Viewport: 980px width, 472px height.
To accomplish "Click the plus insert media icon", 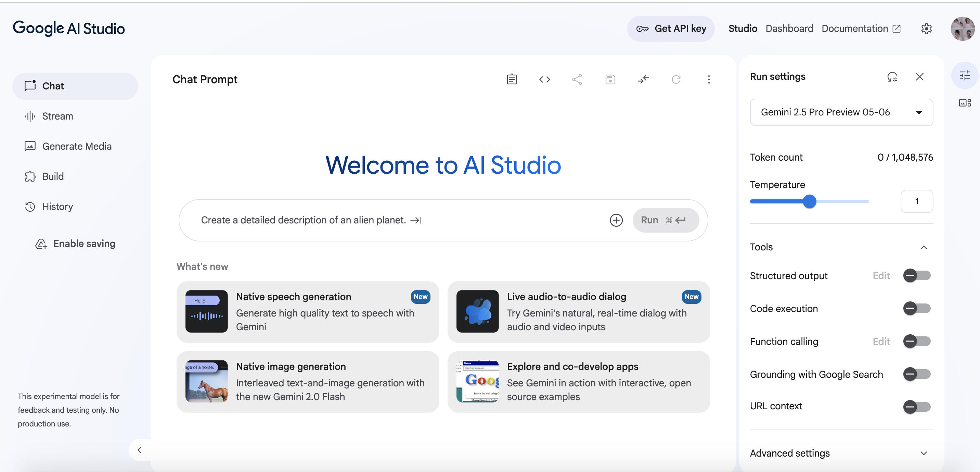I will tap(616, 220).
